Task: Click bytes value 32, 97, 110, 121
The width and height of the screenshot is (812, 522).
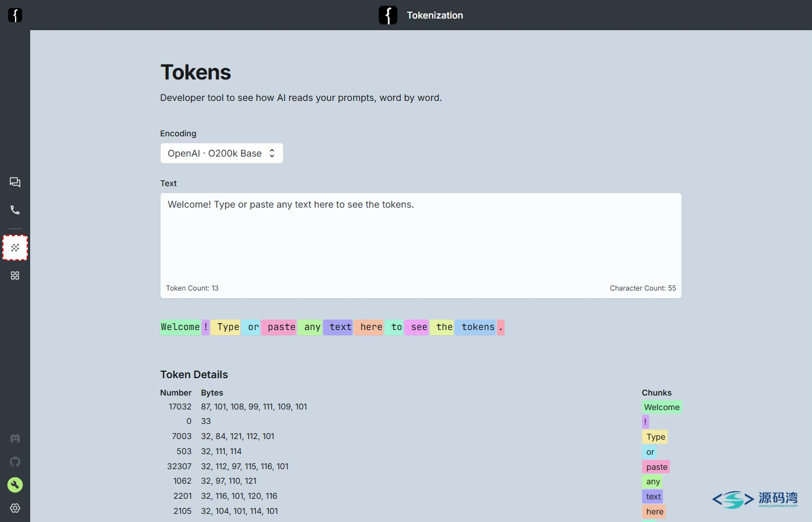Action: tap(229, 481)
